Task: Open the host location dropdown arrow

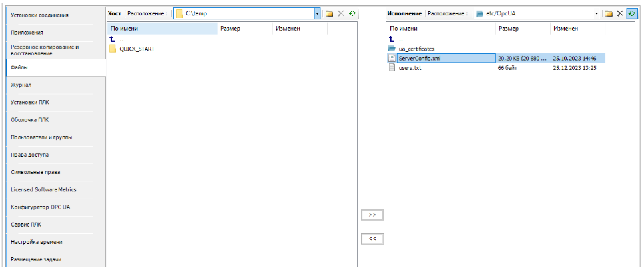Action: click(318, 13)
